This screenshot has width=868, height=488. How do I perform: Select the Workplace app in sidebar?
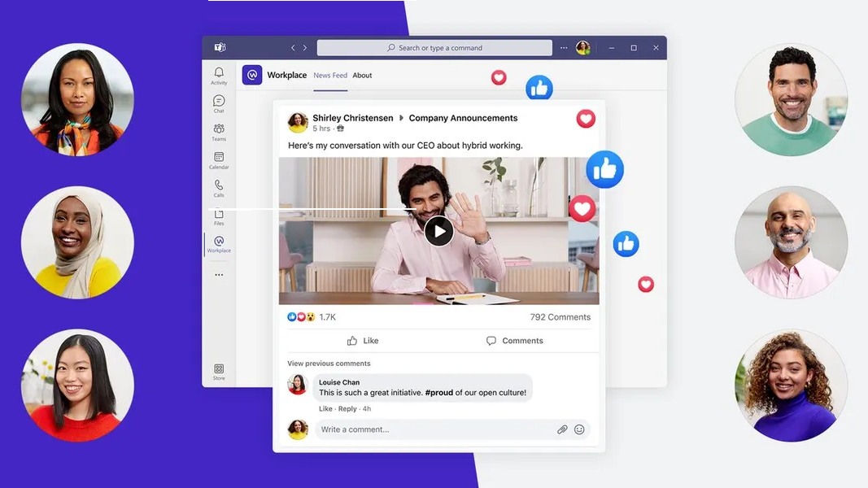(x=219, y=243)
